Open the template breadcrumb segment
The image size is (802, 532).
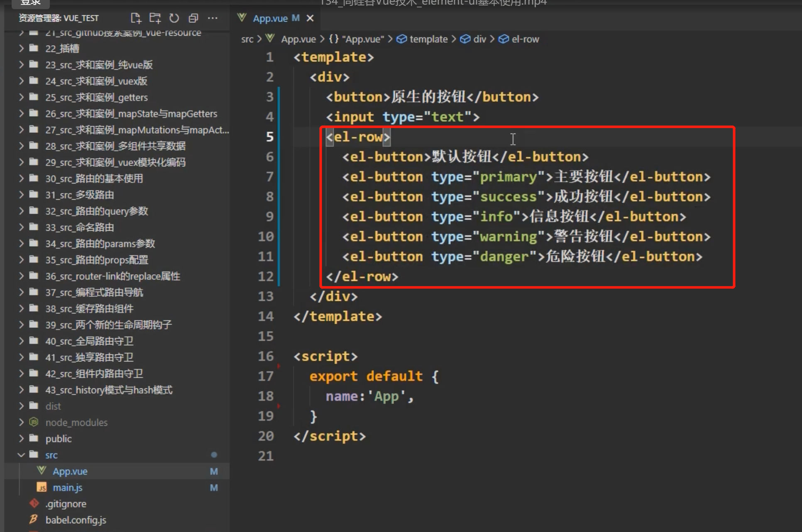[x=428, y=39]
